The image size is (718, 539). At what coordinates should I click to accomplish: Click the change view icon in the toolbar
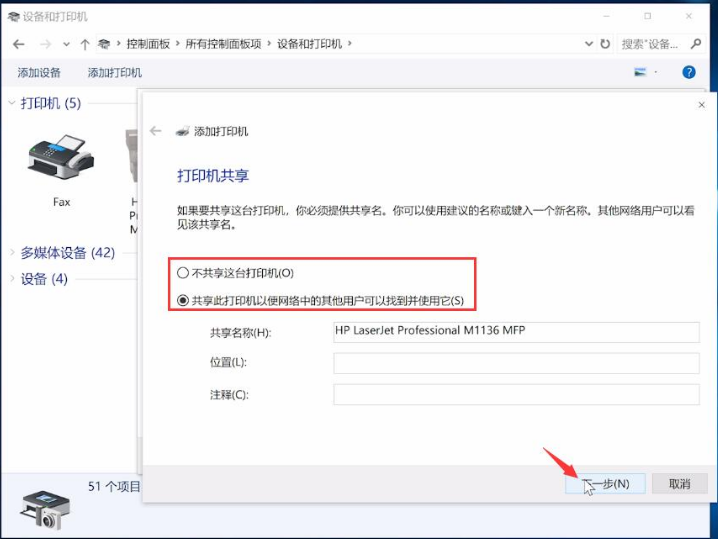point(641,72)
